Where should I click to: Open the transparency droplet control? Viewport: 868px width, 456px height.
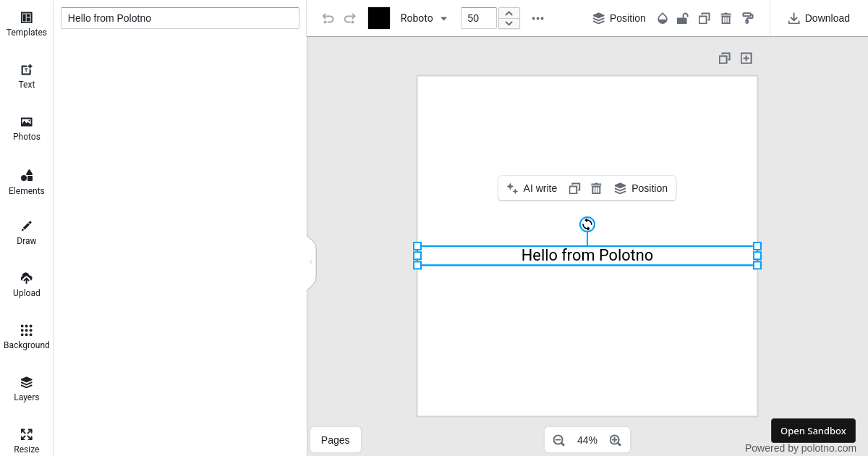tap(662, 18)
